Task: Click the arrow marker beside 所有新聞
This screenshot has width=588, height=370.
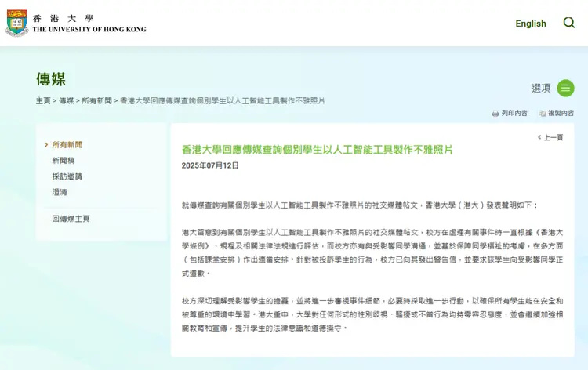Action: pyautogui.click(x=46, y=145)
